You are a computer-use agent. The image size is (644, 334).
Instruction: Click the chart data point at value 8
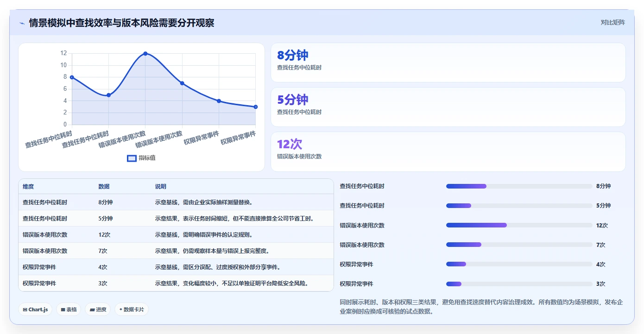pos(72,77)
